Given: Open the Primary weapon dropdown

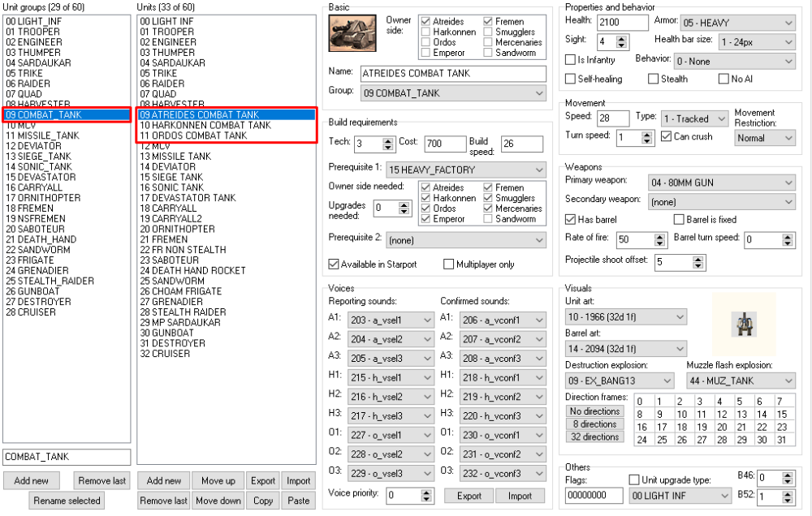Looking at the screenshot, I should [722, 181].
